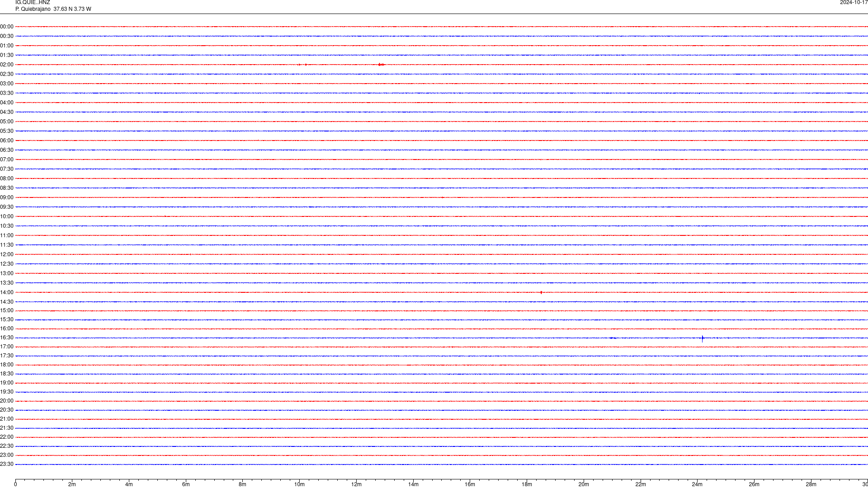Click the largest seismic spike in the 16:30 trace
This screenshot has width=868, height=488.
[x=702, y=338]
